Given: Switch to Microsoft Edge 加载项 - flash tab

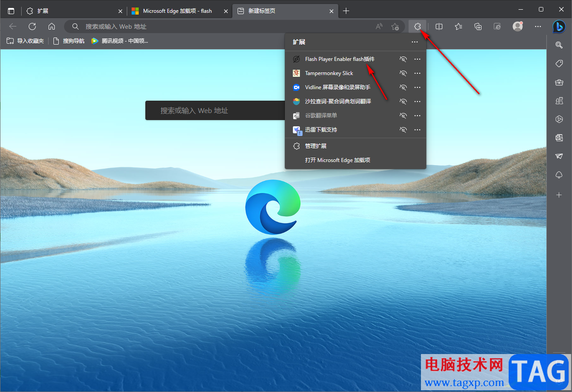Looking at the screenshot, I should [x=179, y=11].
